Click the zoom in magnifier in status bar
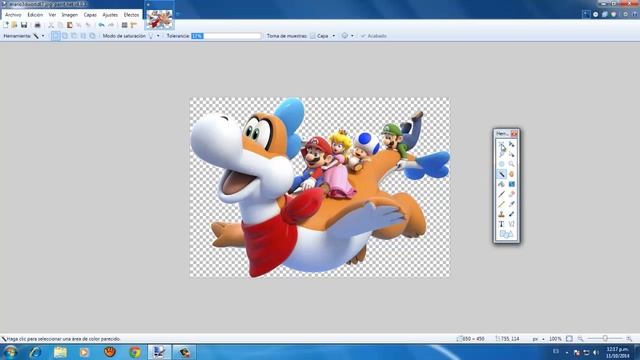The image size is (640, 360). click(x=629, y=339)
